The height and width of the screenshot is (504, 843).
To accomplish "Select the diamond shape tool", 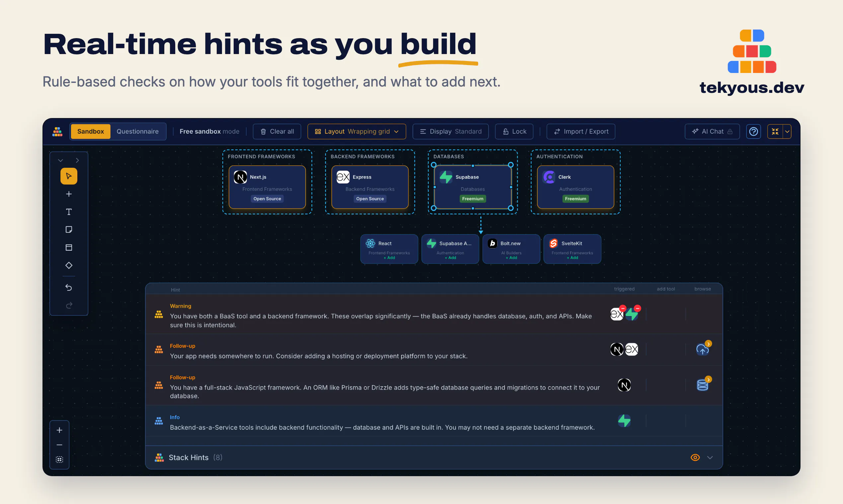I will point(69,265).
